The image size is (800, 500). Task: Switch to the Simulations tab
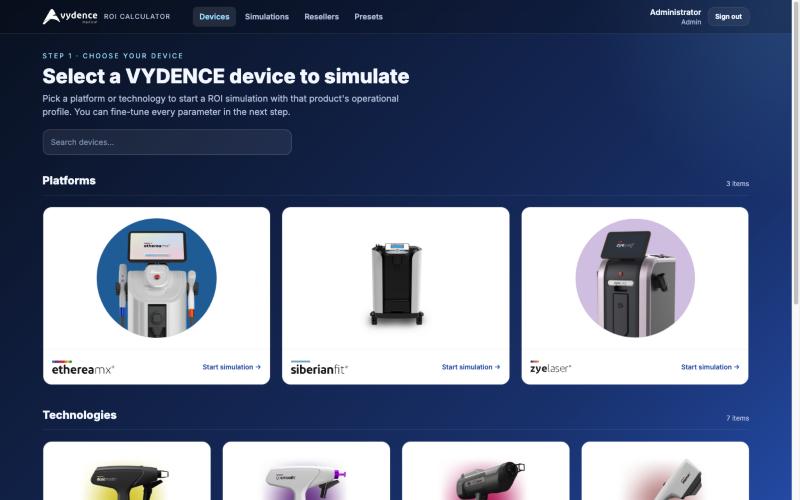pyautogui.click(x=266, y=16)
